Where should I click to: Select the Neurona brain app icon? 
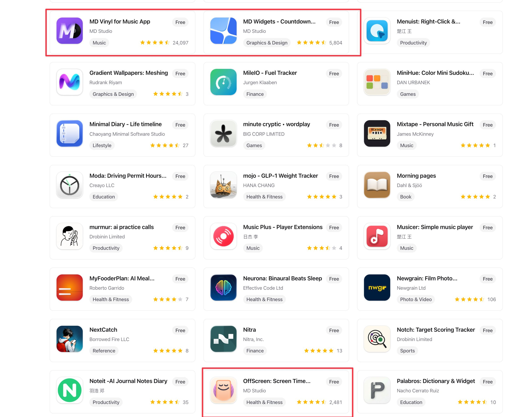(x=223, y=288)
